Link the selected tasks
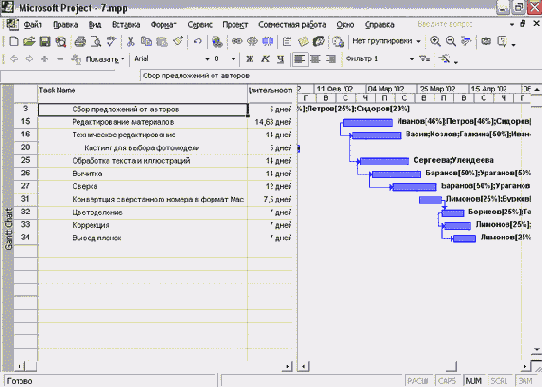The image size is (542, 387). (x=237, y=42)
